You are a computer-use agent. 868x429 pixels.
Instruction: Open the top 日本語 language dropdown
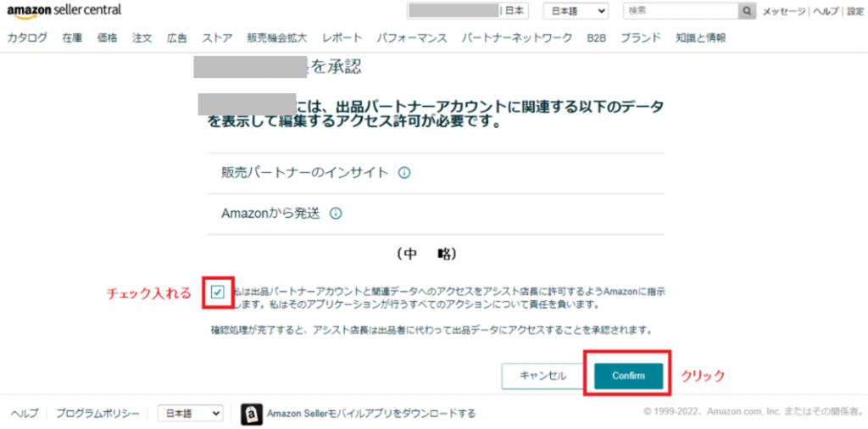(576, 11)
